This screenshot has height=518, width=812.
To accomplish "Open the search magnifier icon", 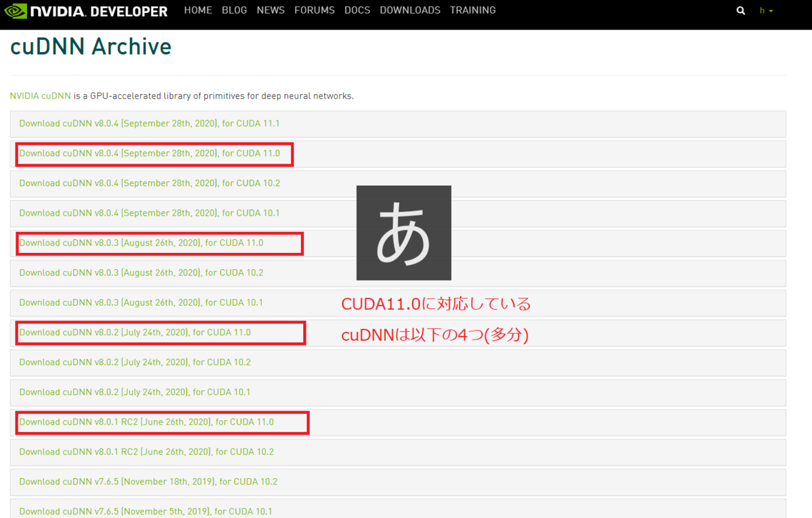I will tap(741, 11).
